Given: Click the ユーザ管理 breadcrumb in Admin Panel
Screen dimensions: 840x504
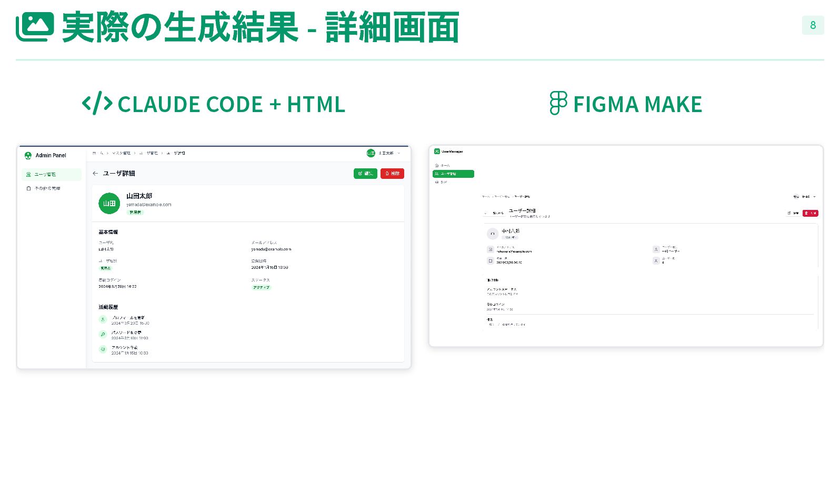Looking at the screenshot, I should (x=148, y=153).
